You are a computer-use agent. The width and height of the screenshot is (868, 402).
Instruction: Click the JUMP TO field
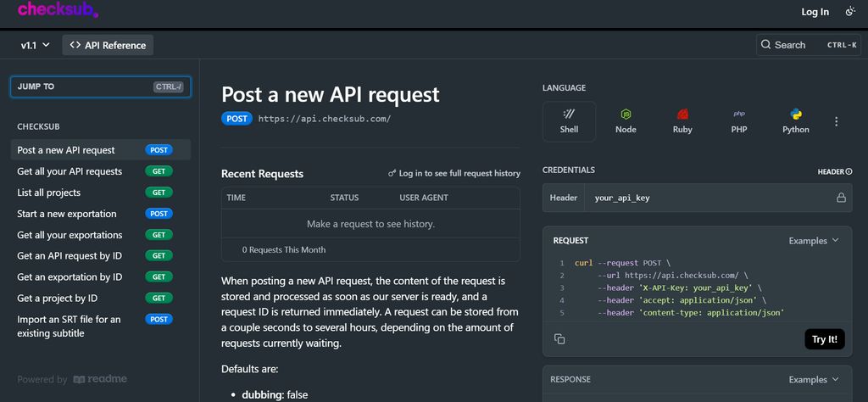click(x=101, y=87)
